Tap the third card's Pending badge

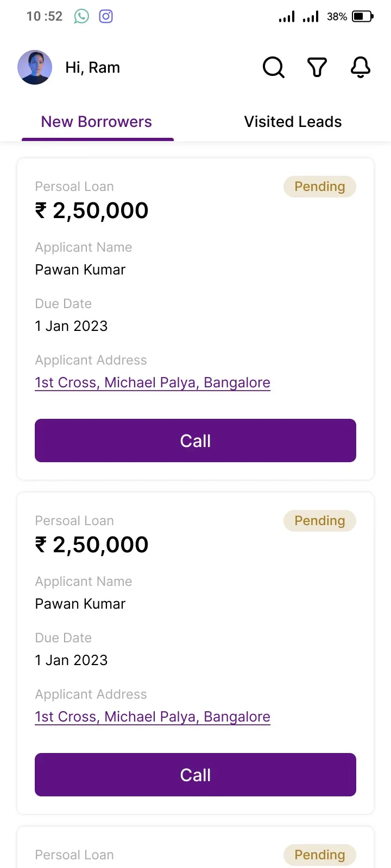320,855
